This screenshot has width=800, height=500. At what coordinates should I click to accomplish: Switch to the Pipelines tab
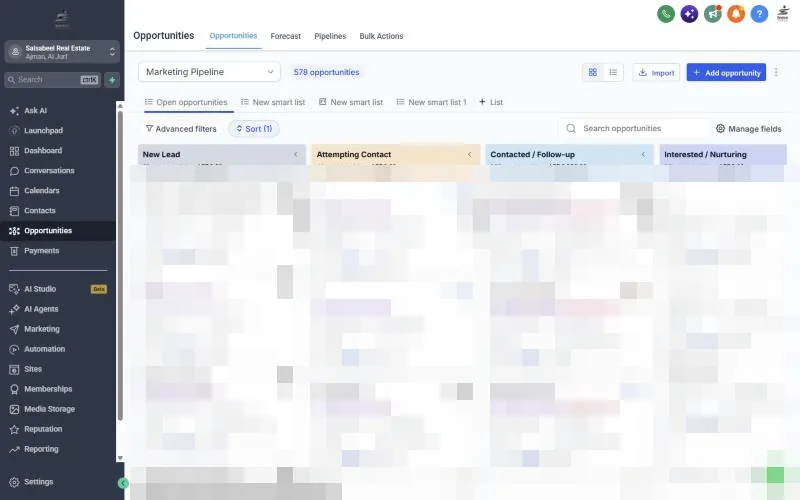(330, 36)
